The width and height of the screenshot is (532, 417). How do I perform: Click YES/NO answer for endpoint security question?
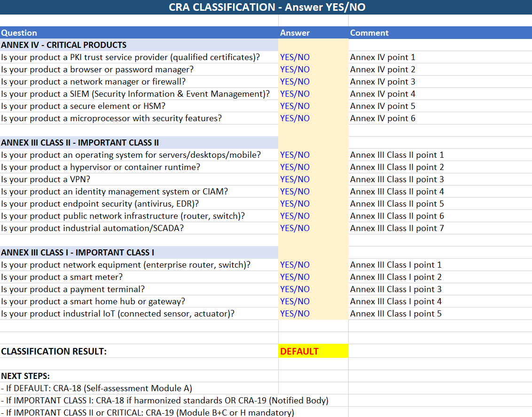tap(295, 204)
